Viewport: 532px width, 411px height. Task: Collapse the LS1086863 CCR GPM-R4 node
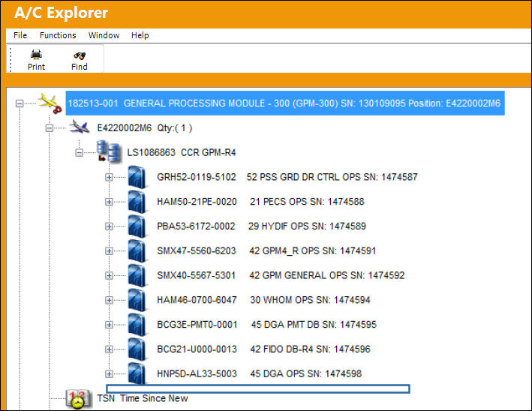79,152
